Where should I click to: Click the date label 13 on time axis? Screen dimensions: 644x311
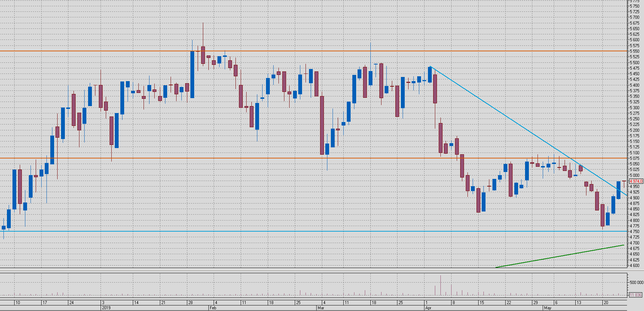point(578,303)
